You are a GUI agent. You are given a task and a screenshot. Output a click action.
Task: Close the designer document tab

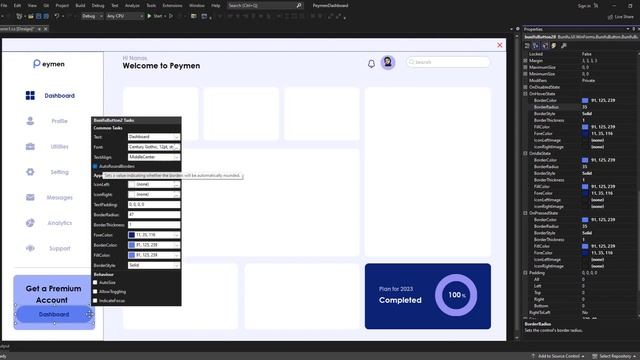point(46,29)
